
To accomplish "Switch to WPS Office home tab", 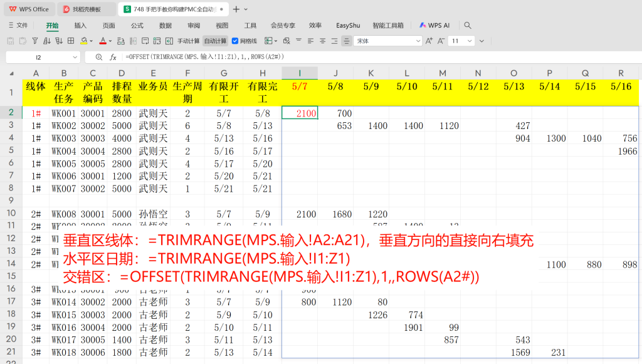I will coord(29,9).
